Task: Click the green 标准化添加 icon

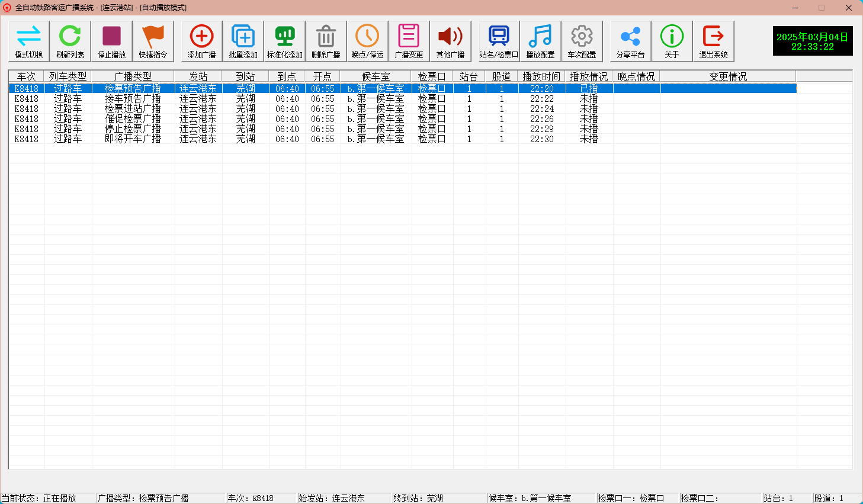Action: coord(285,41)
